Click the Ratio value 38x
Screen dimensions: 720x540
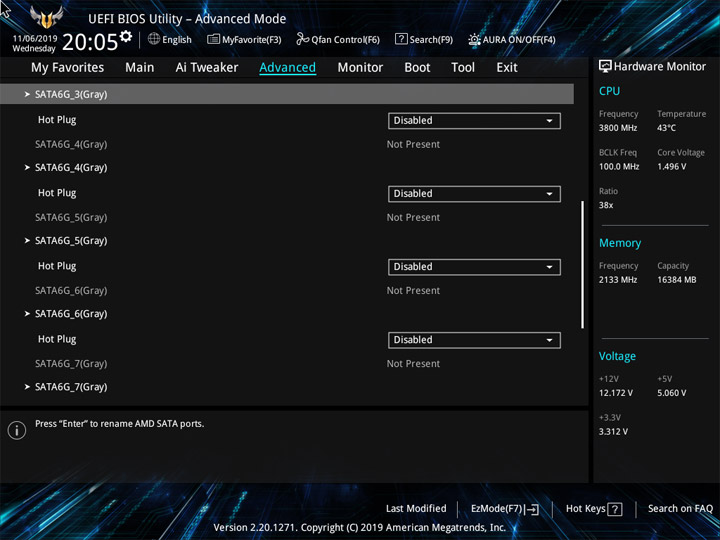(606, 205)
